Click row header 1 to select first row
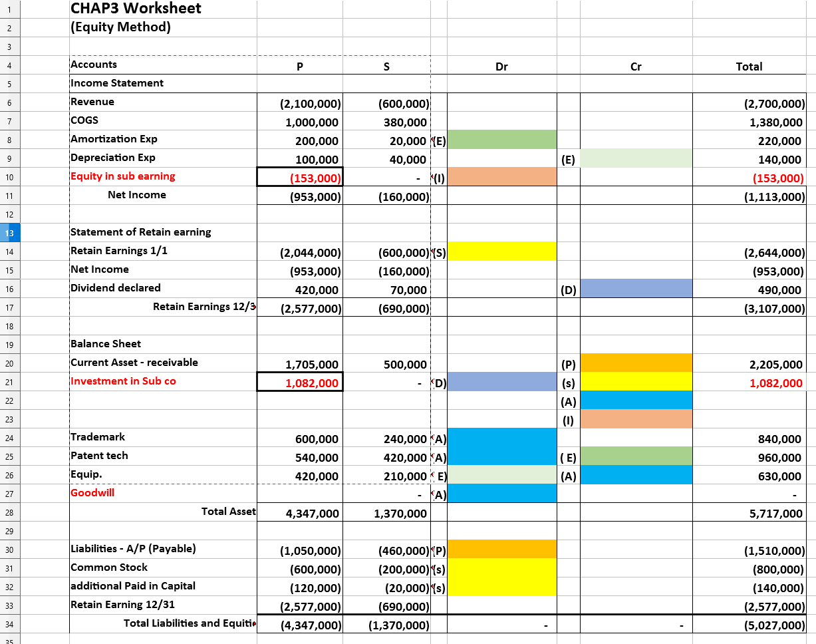 9,9
